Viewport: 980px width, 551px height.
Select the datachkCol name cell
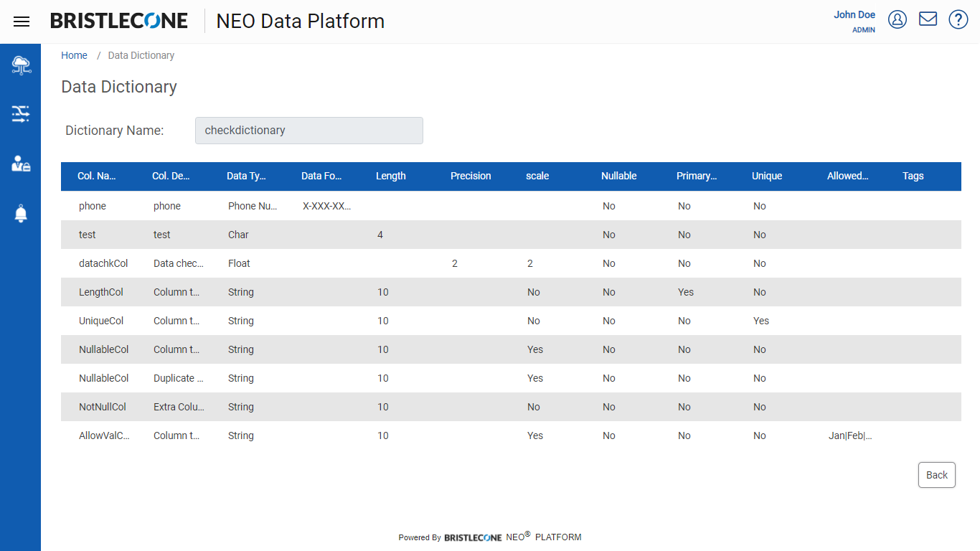point(103,263)
